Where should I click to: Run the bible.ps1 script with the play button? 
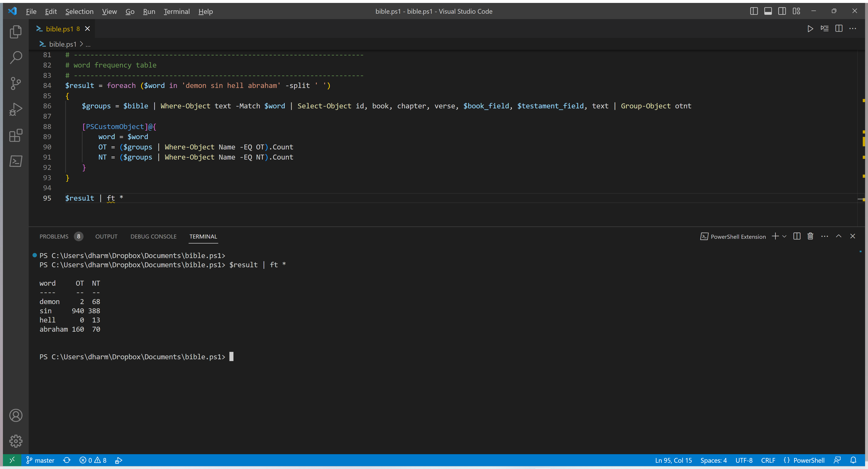point(810,29)
